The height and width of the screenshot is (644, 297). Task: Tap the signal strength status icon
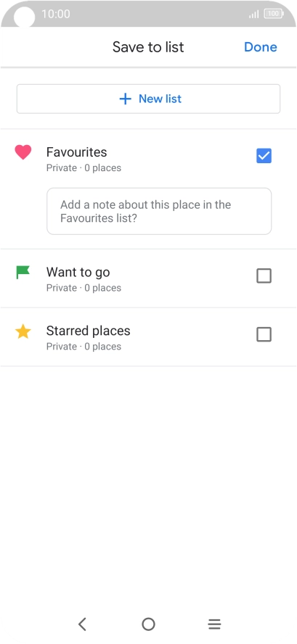pos(254,15)
